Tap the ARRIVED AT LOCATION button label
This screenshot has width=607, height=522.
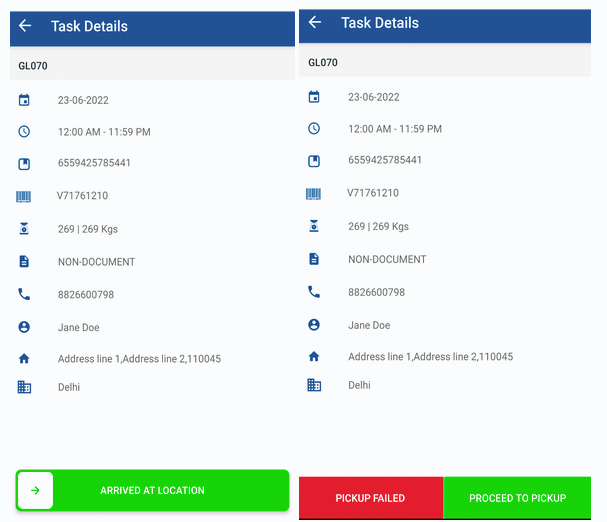[x=152, y=491]
